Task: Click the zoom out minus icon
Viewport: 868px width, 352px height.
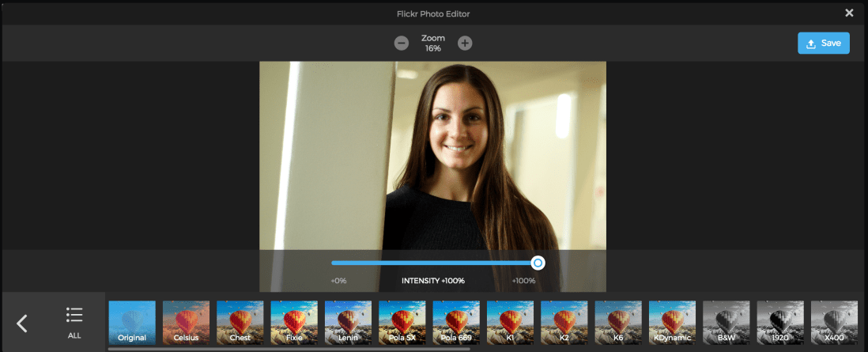Action: pos(402,43)
